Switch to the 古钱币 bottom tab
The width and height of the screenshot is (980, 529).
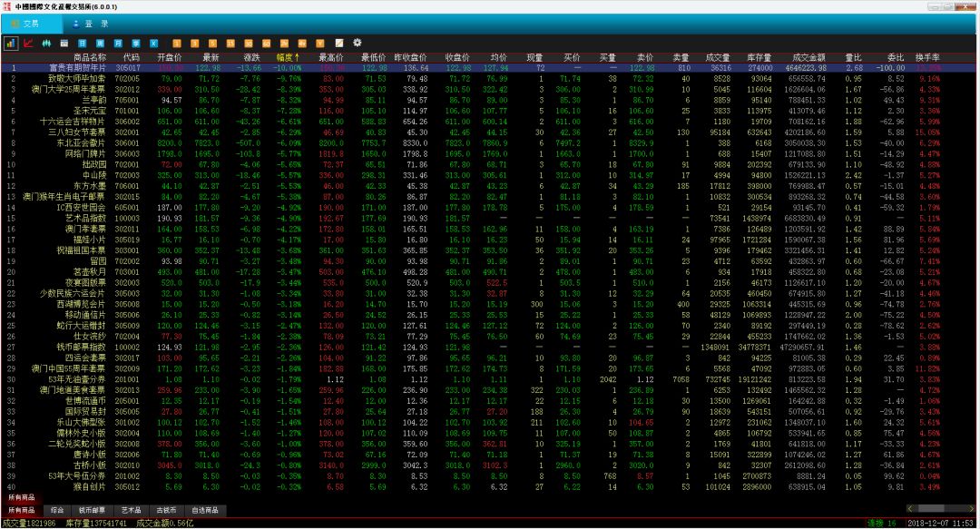[166, 510]
